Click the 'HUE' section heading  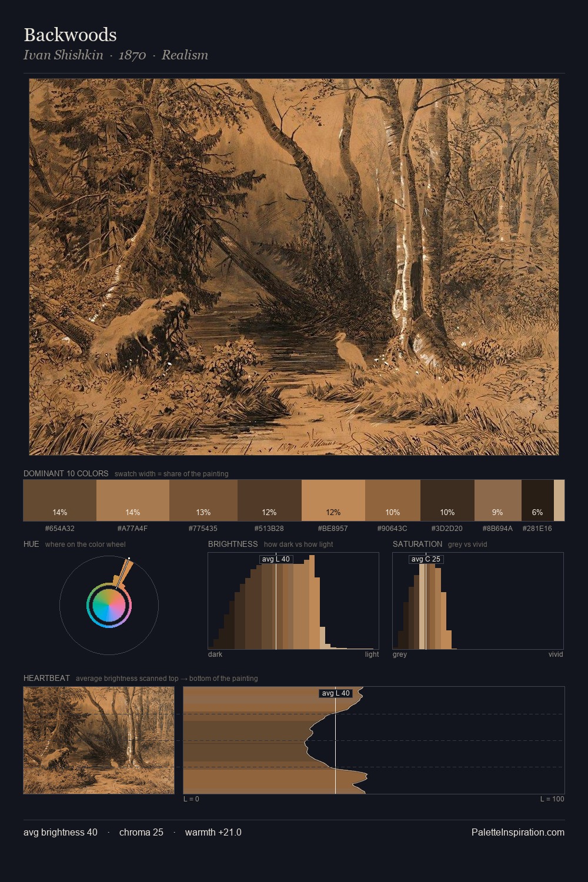31,544
